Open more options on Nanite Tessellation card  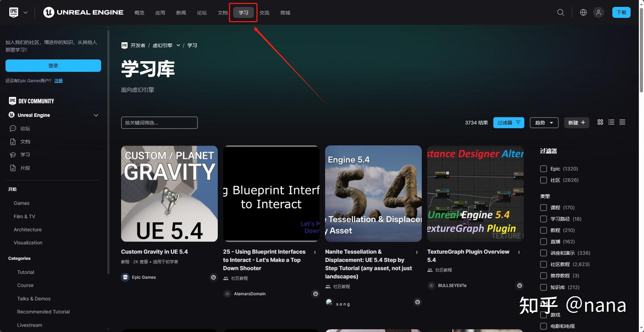(x=417, y=252)
